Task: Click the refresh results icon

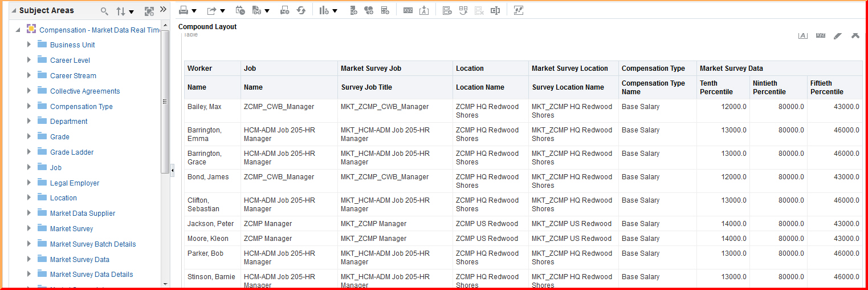Action: tap(301, 10)
